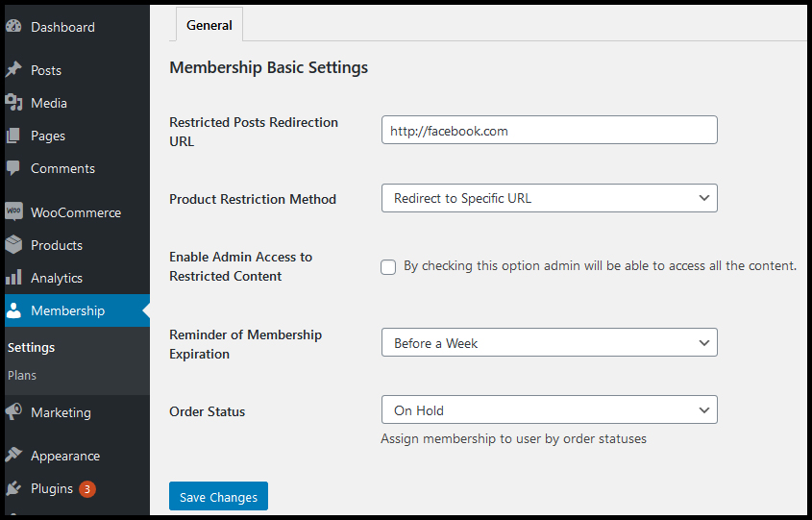Click the WooCommerce logo icon
The width and height of the screenshot is (812, 520).
click(14, 211)
